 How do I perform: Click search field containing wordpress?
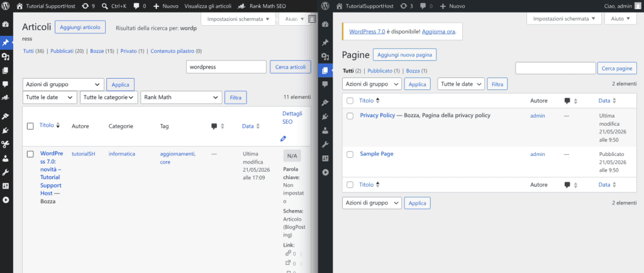point(226,67)
